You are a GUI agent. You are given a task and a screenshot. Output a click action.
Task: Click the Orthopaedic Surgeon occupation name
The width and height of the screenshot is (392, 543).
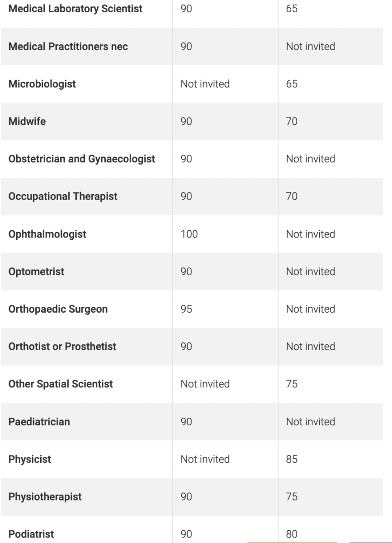point(58,309)
